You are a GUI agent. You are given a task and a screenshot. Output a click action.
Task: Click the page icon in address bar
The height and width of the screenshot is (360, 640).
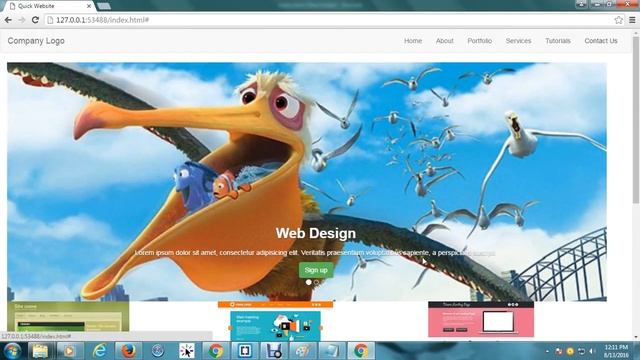tap(50, 20)
